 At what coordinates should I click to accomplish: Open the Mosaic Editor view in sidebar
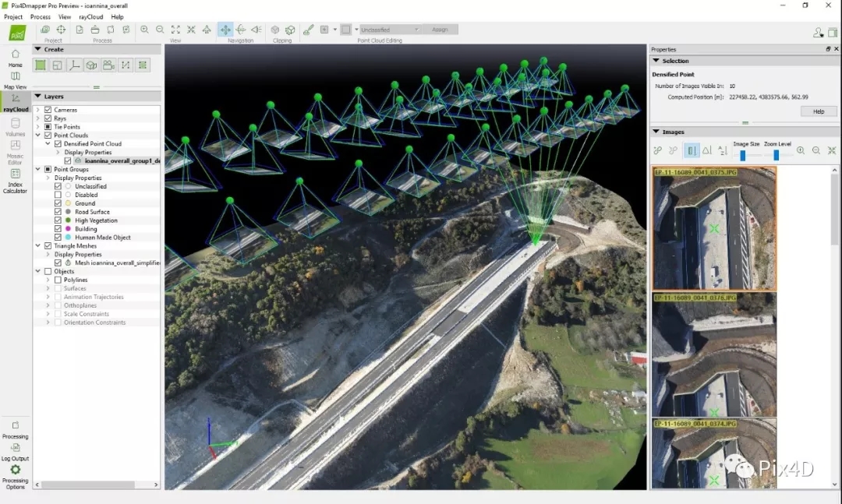(x=15, y=153)
